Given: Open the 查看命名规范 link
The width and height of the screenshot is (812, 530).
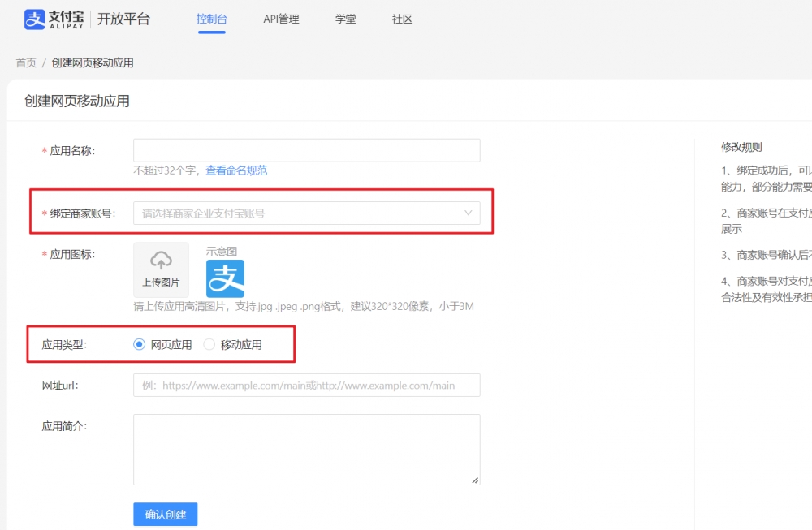Looking at the screenshot, I should tap(236, 170).
